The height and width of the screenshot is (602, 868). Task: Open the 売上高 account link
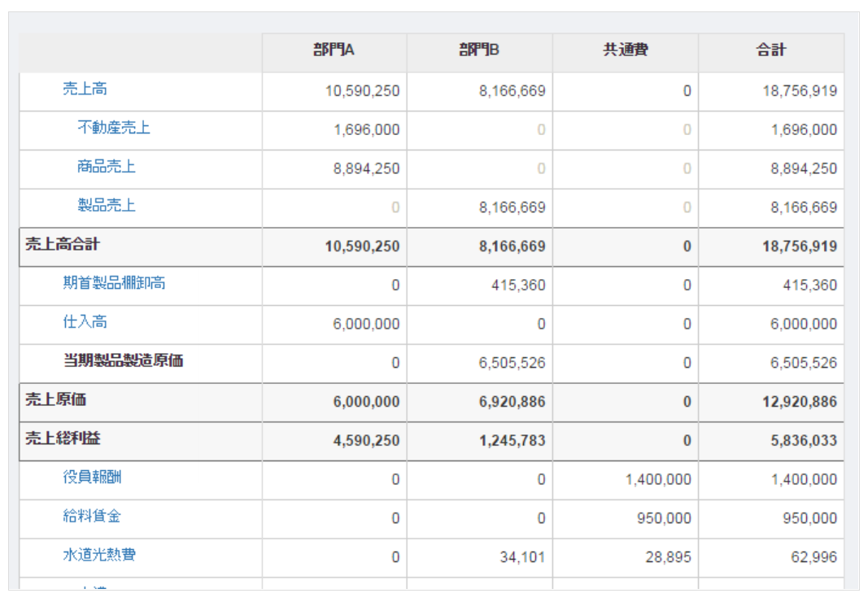(x=85, y=89)
